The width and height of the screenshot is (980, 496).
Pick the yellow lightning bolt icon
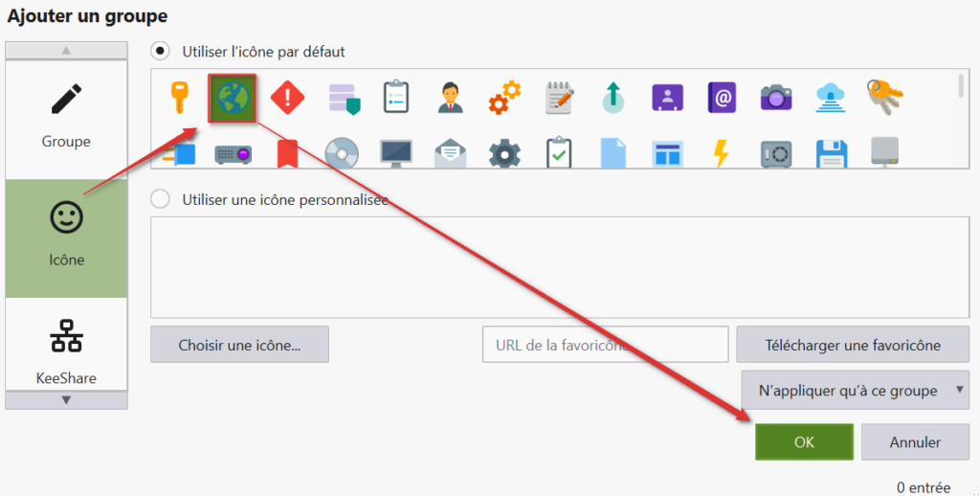tap(722, 153)
